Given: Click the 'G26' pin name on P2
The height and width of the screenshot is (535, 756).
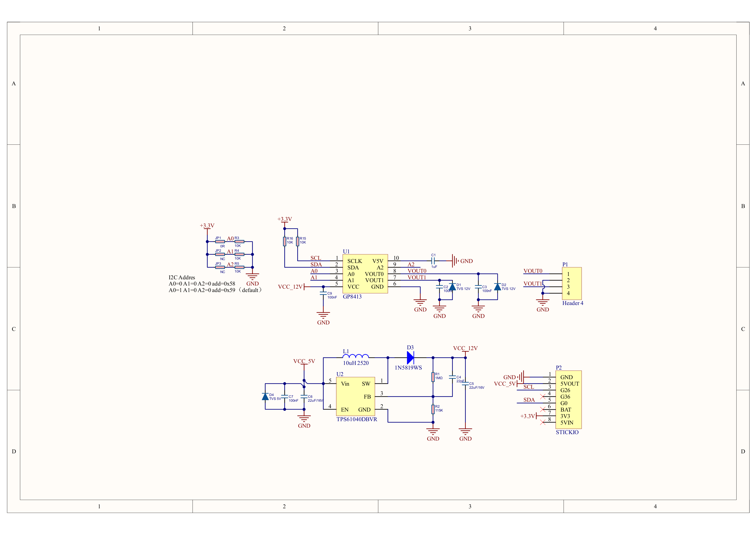Looking at the screenshot, I should 565,390.
